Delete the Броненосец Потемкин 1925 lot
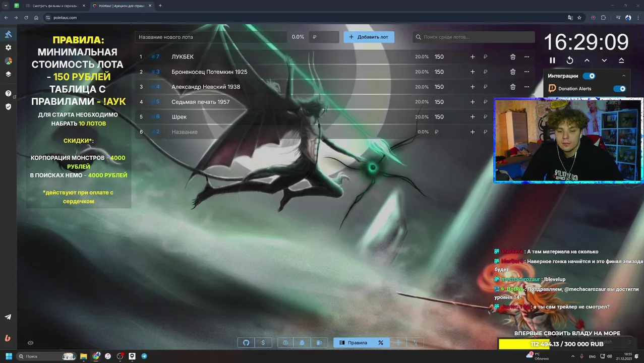Viewport: 644px width, 363px height. [513, 72]
